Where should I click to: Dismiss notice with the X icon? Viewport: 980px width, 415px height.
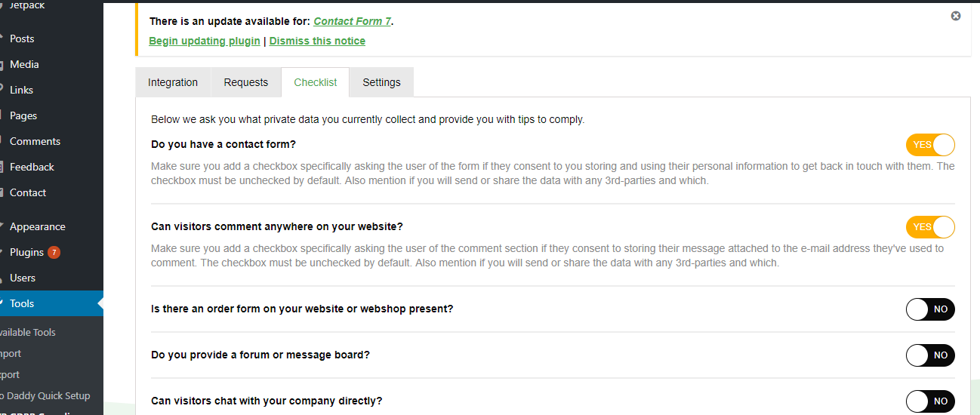coord(956,16)
